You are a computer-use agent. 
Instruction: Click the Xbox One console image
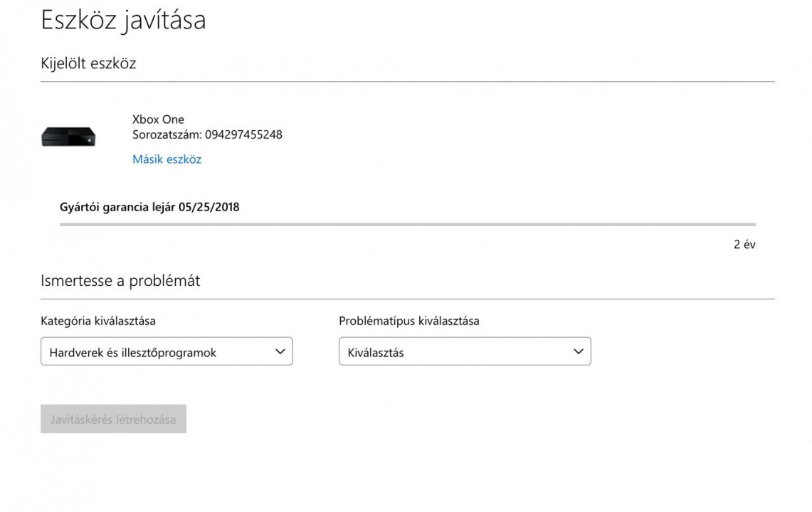[x=68, y=137]
